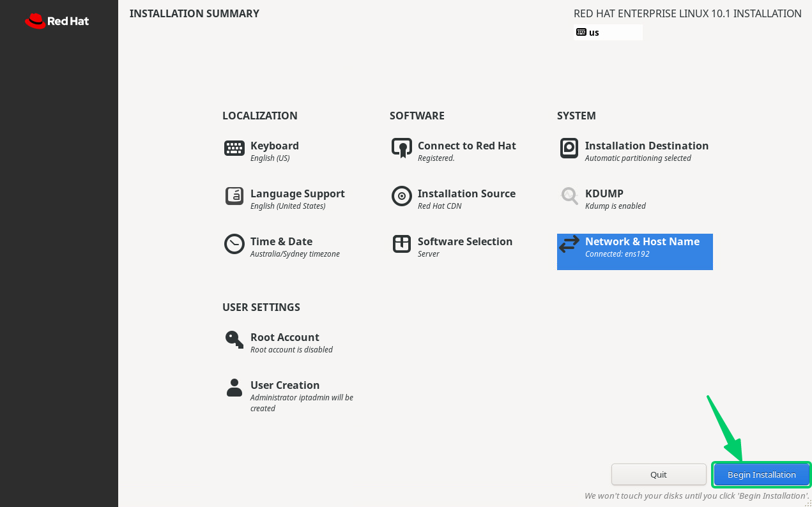The image size is (812, 507).
Task: Click the keyboard layout icon next to 'us'
Action: pyautogui.click(x=581, y=32)
